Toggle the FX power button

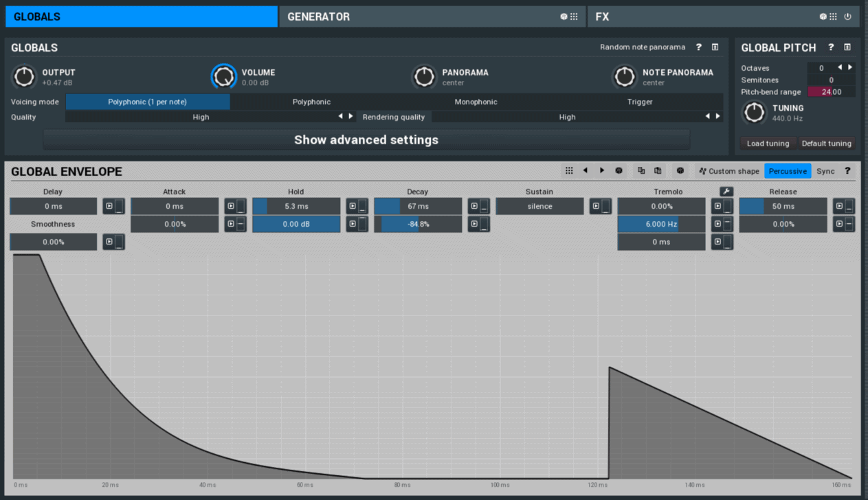847,16
